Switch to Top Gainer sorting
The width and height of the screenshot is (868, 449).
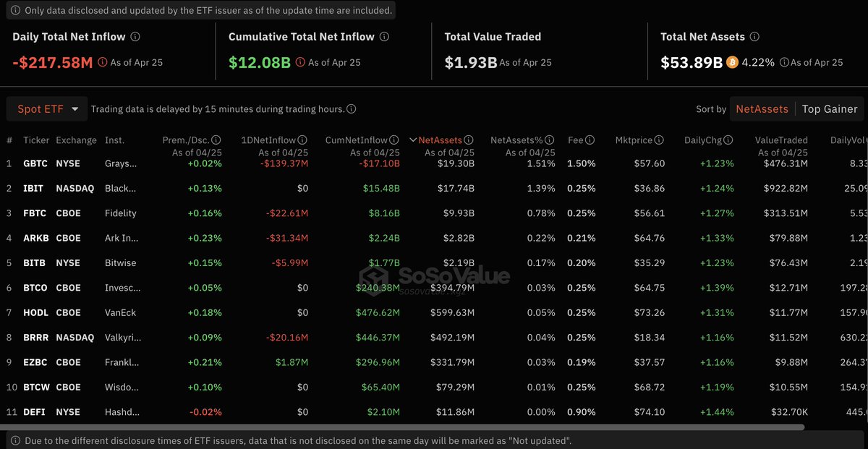click(829, 109)
